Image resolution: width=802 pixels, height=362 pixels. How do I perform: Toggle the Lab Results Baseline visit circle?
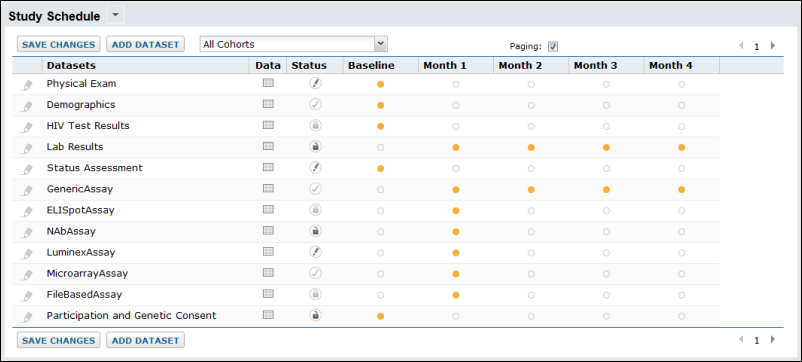pyautogui.click(x=380, y=147)
